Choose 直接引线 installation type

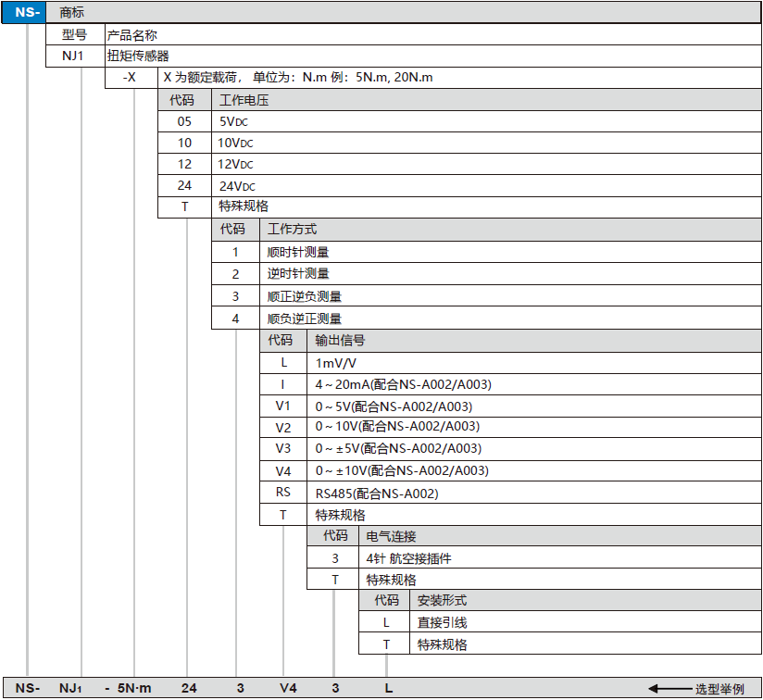point(443,623)
